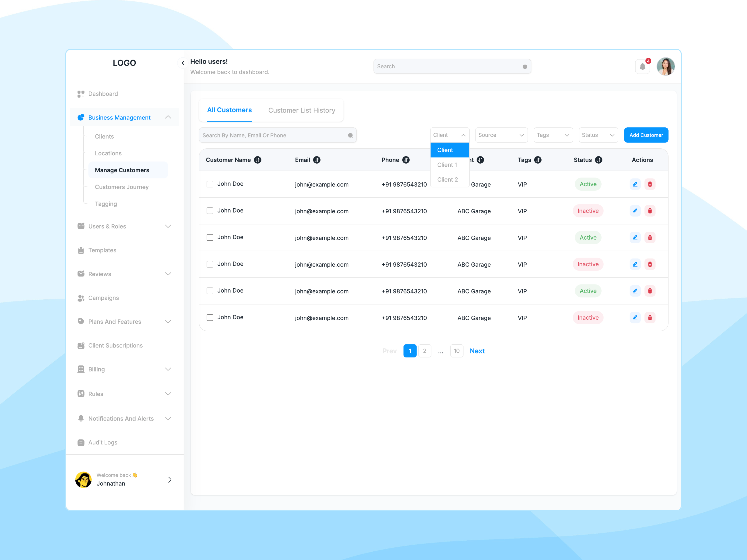This screenshot has width=747, height=560.
Task: Tick the third customer row checkbox
Action: [x=210, y=238]
